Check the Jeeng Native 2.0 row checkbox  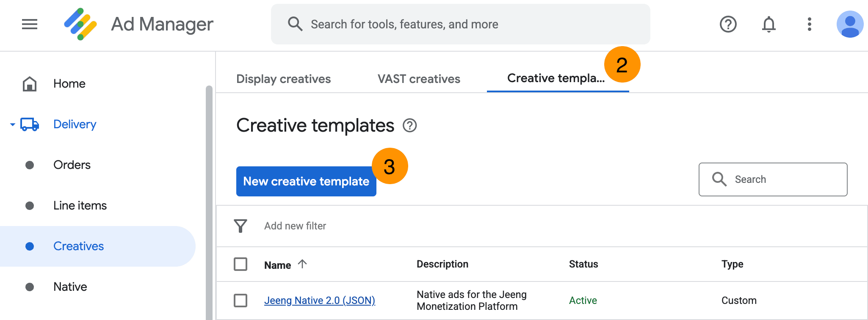click(x=240, y=301)
